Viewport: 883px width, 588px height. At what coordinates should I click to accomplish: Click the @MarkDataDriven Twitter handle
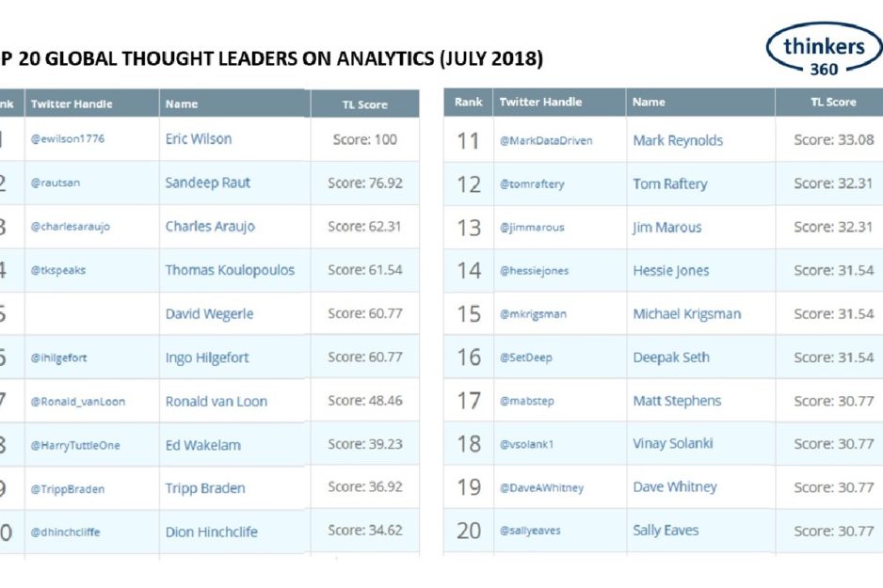(546, 141)
